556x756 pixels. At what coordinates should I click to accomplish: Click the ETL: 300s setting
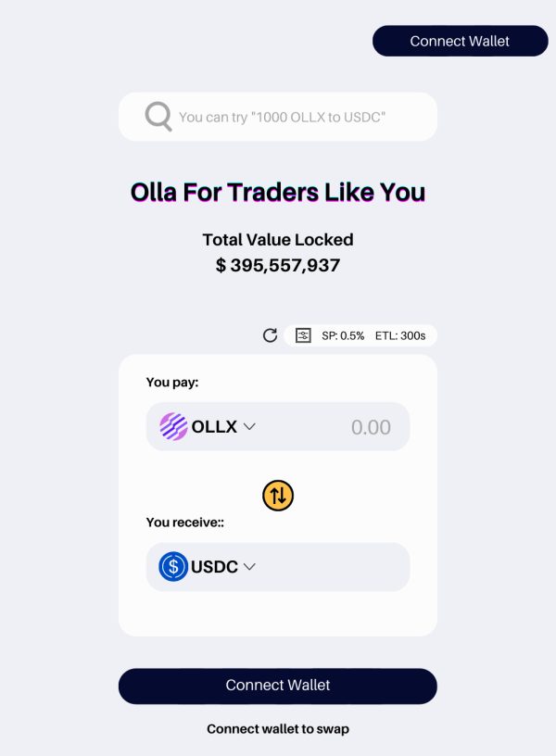[x=400, y=335]
